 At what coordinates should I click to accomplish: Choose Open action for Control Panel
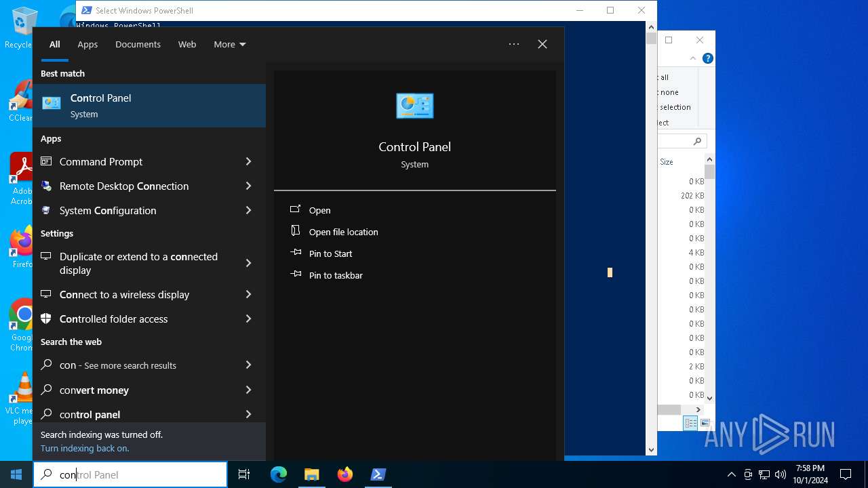point(319,210)
